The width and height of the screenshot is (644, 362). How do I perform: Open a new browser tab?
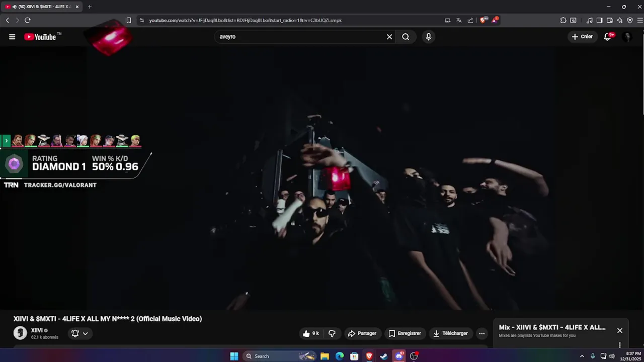tap(90, 7)
